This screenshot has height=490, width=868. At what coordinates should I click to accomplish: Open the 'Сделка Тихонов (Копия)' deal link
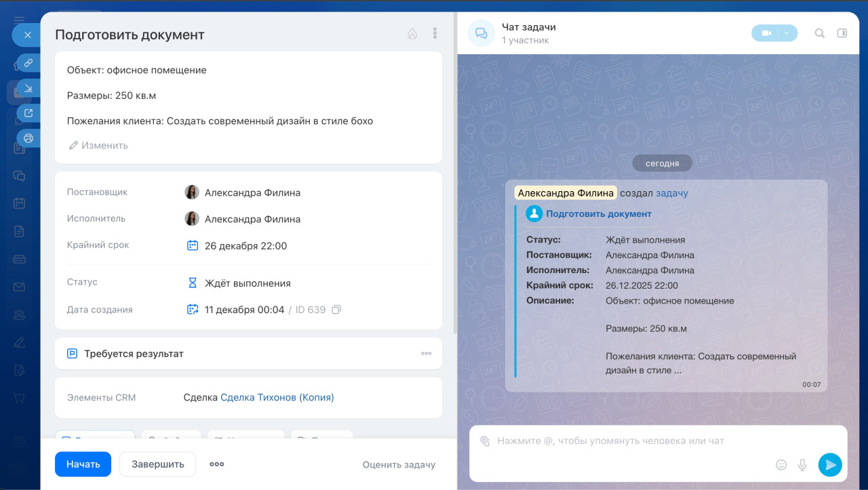[x=277, y=398]
